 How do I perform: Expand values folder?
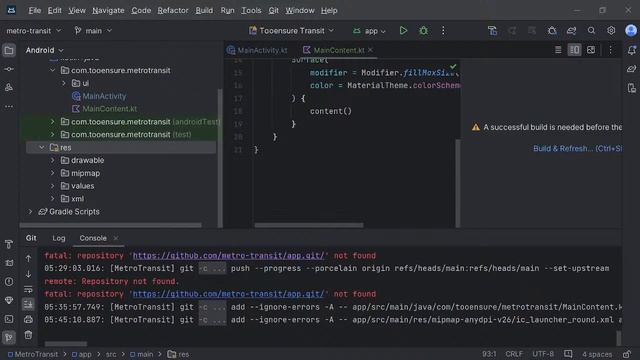53,186
